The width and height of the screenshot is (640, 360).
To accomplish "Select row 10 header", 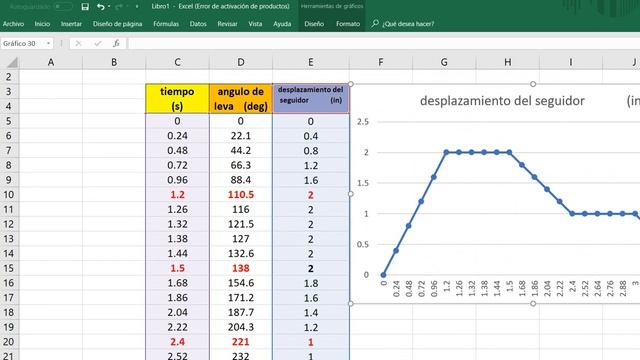I will click(9, 195).
